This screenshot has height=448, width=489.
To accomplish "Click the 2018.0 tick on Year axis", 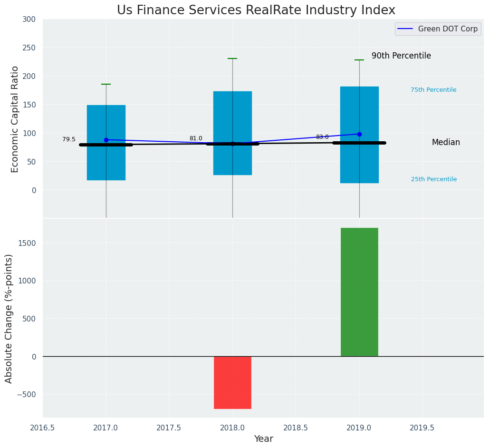I will click(232, 428).
